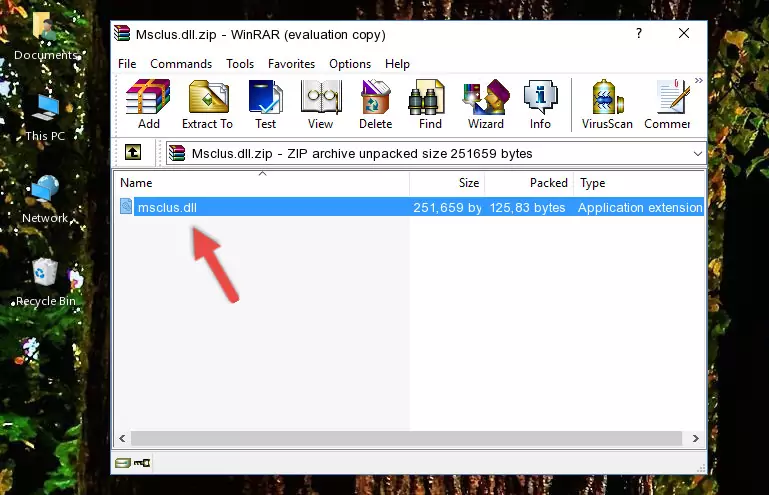This screenshot has width=769, height=495.
Task: Click the drive selector icon in status bar
Action: click(123, 463)
